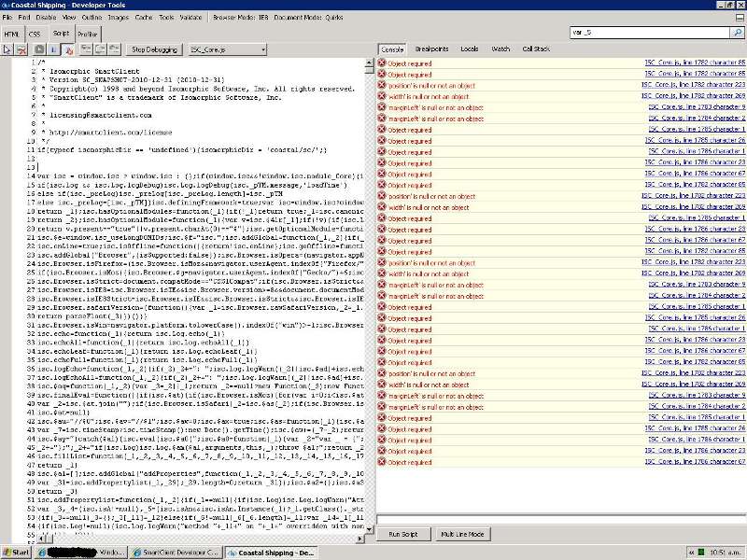Click the clear browser cache icon
The image size is (747, 560).
coord(21,49)
